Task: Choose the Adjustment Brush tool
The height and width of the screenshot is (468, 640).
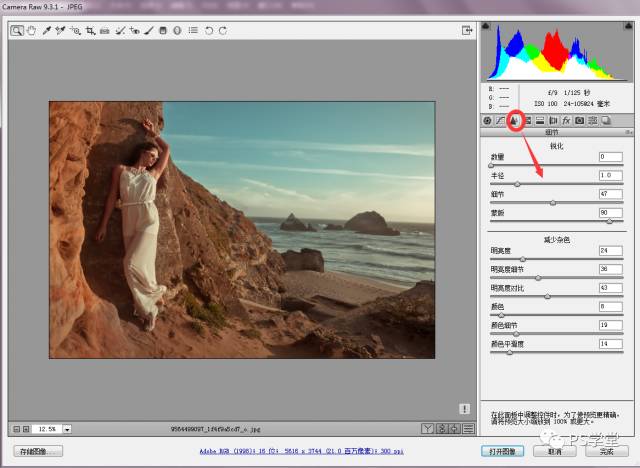Action: point(150,31)
